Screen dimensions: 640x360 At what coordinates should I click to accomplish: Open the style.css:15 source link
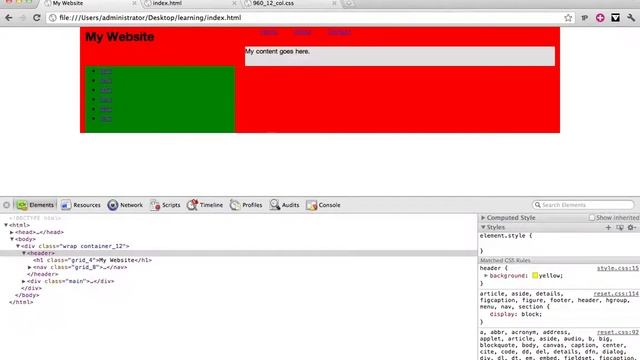coord(618,269)
